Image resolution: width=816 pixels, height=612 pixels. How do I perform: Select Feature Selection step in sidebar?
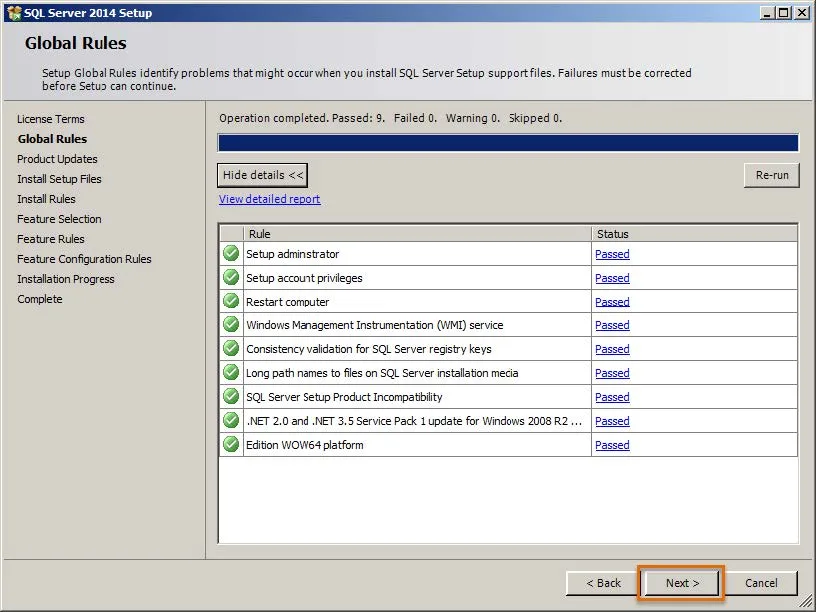[59, 219]
